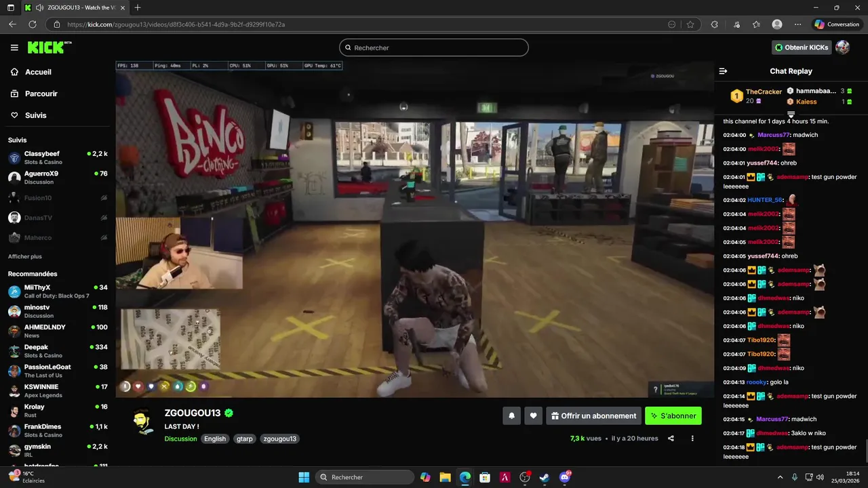
Task: Open the video's three-dot options menu
Action: [x=692, y=439]
